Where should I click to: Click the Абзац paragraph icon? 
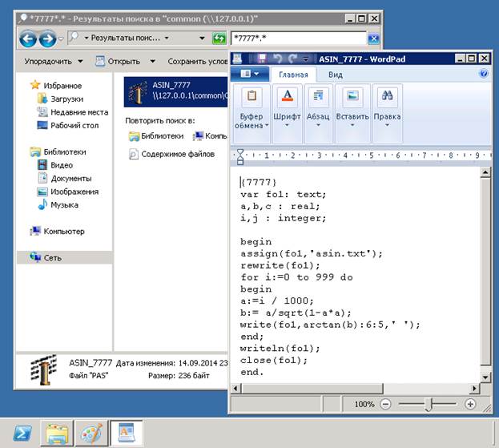coord(318,96)
